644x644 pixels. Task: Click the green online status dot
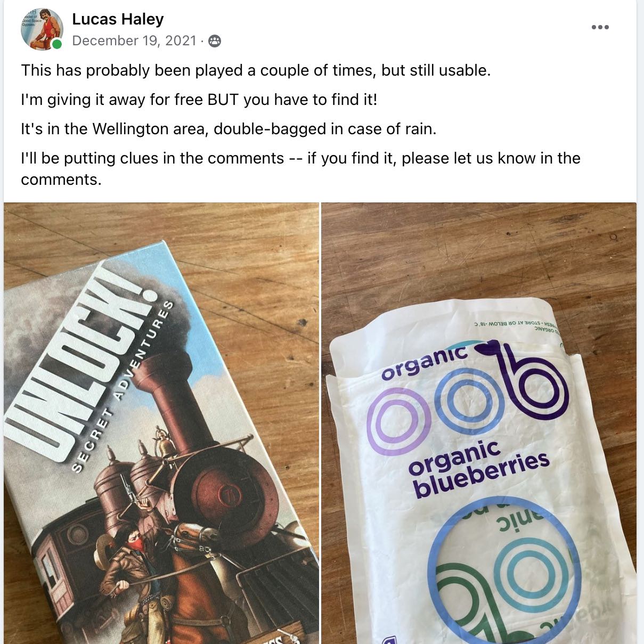57,45
